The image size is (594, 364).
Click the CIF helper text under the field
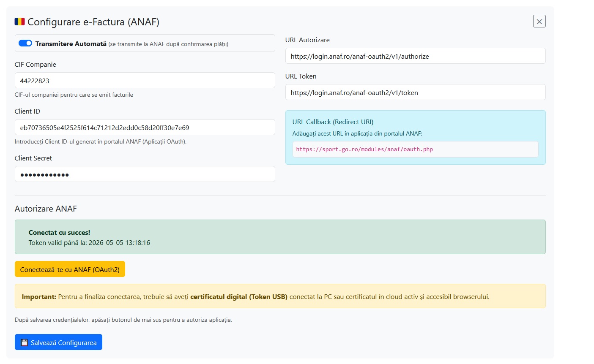coord(74,95)
